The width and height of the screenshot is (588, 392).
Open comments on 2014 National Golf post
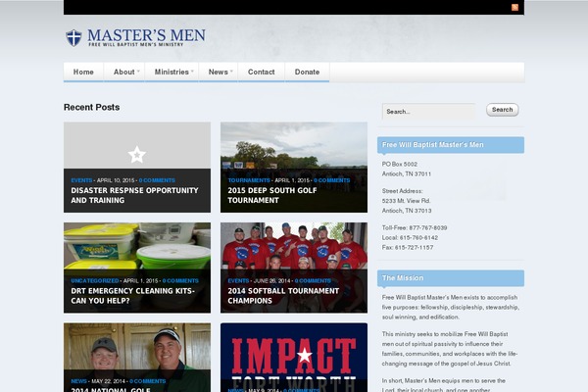[147, 381]
